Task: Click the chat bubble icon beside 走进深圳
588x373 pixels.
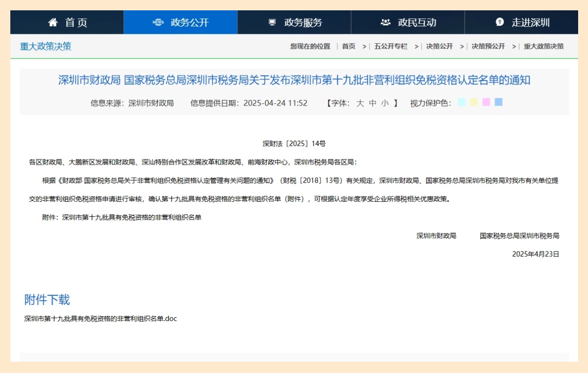Action: [x=500, y=22]
